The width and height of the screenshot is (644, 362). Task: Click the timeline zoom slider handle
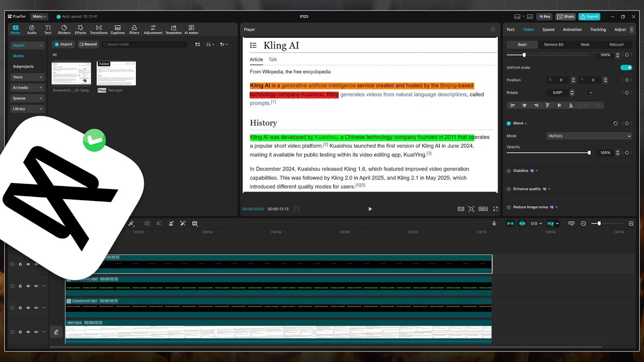599,223
